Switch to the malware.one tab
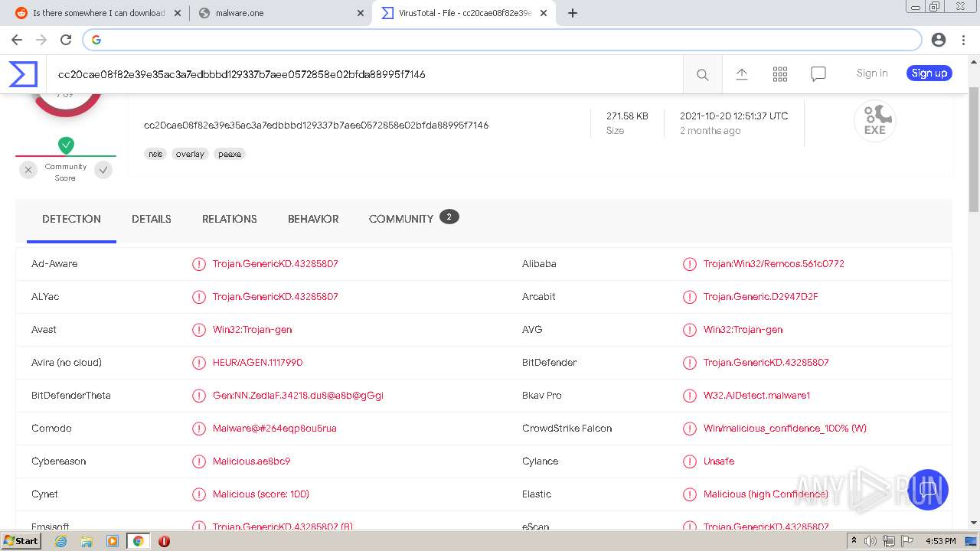The image size is (980, 551). tap(279, 13)
